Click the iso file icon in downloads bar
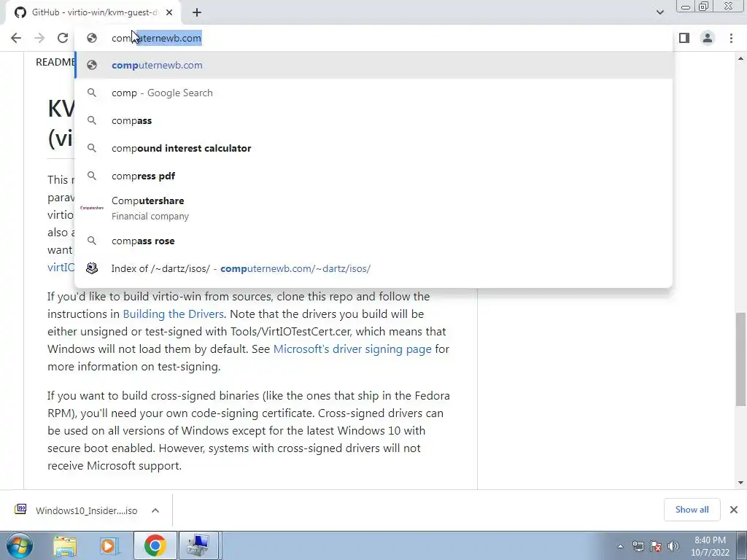Image resolution: width=747 pixels, height=560 pixels. pos(20,510)
